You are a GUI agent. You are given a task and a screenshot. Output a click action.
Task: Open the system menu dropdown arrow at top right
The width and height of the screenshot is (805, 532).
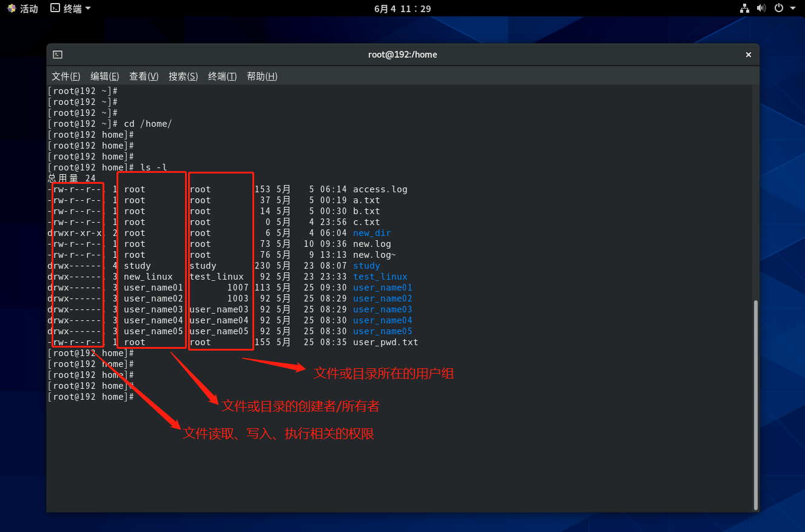click(x=793, y=8)
